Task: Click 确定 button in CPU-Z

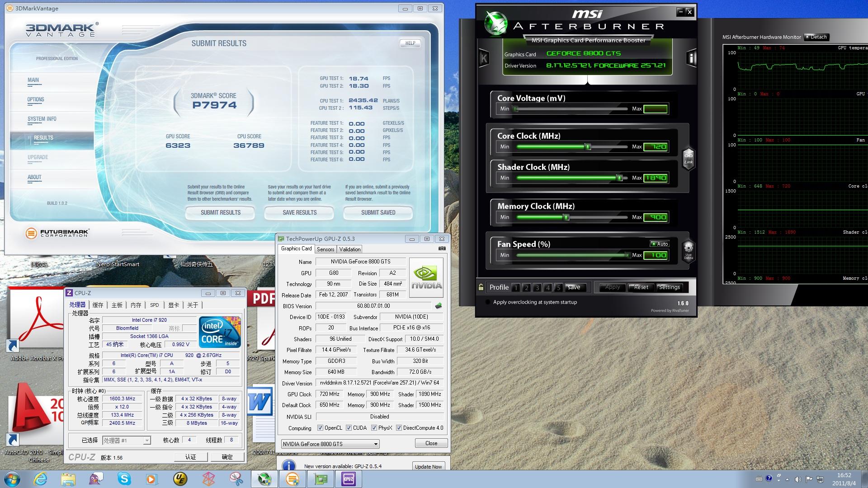Action: [x=227, y=457]
